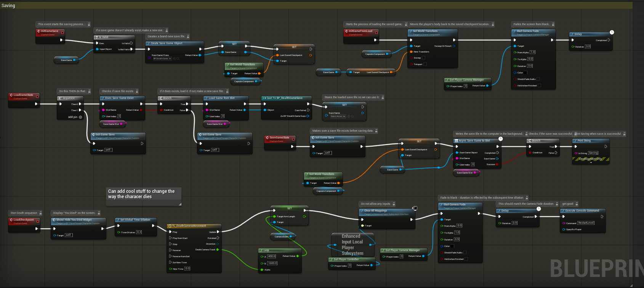644x288 pixels.
Task: Select the Set World Transform node title
Action: coord(425,31)
